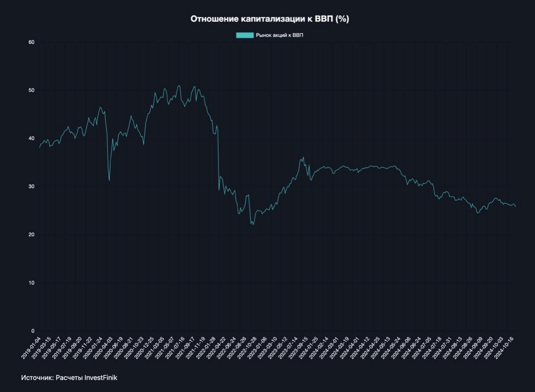The image size is (535, 392).
Task: Click the sharp early-2022 drop on the line
Action: 218,160
